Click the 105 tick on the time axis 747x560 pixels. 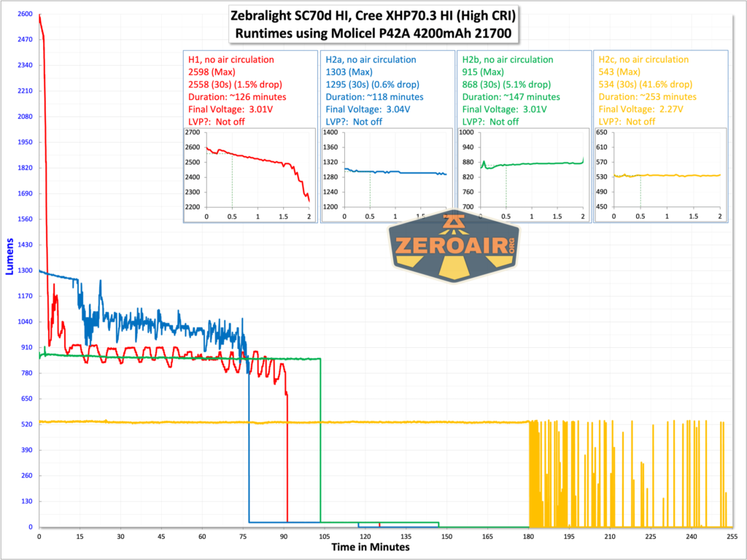pyautogui.click(x=325, y=537)
